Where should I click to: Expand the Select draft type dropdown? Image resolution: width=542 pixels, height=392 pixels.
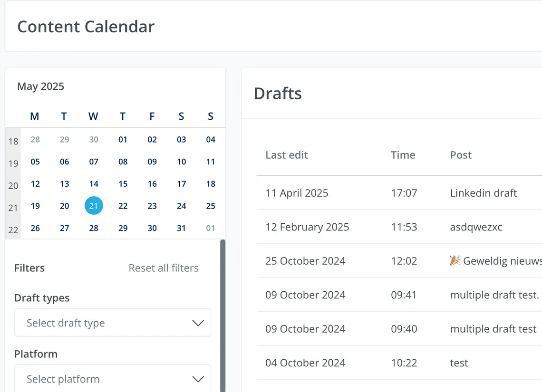pos(112,323)
